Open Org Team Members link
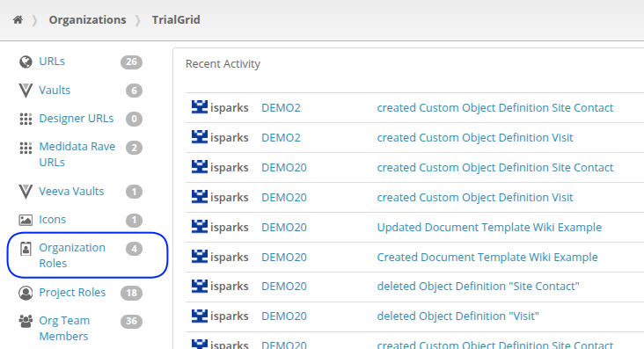This screenshot has height=349, width=644. coord(64,329)
